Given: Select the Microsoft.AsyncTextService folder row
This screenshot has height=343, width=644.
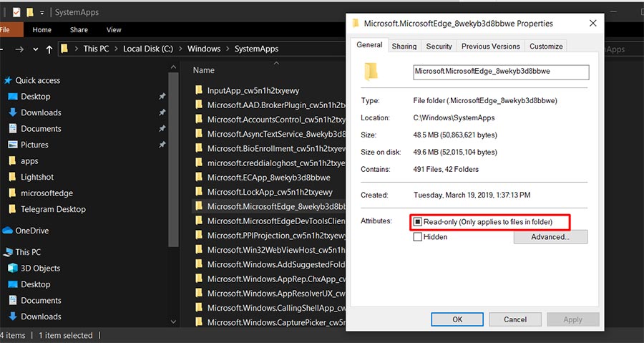Looking at the screenshot, I should coord(269,134).
